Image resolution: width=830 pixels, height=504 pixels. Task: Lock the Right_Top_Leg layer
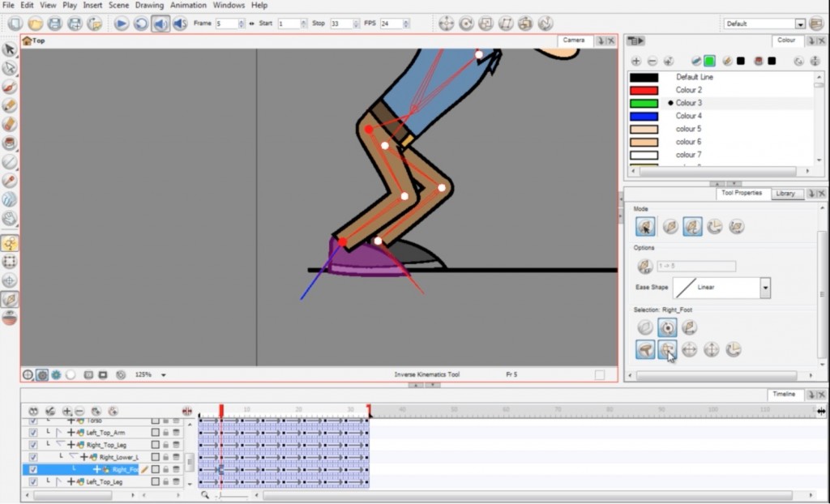coord(166,445)
